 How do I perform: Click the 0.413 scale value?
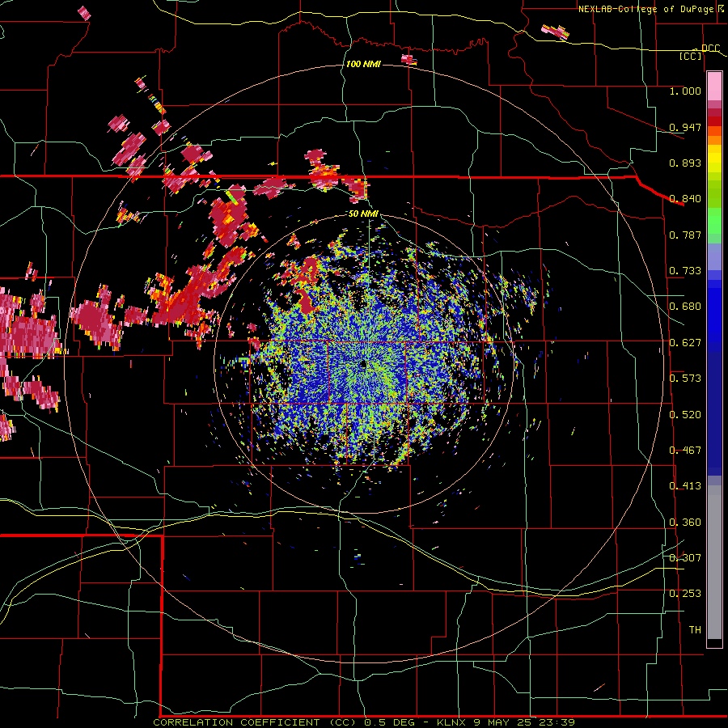[685, 486]
